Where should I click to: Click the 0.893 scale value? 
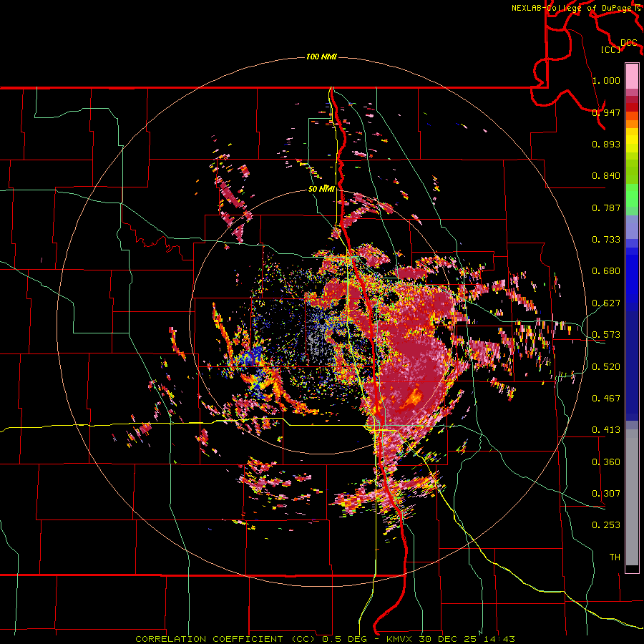point(606,144)
